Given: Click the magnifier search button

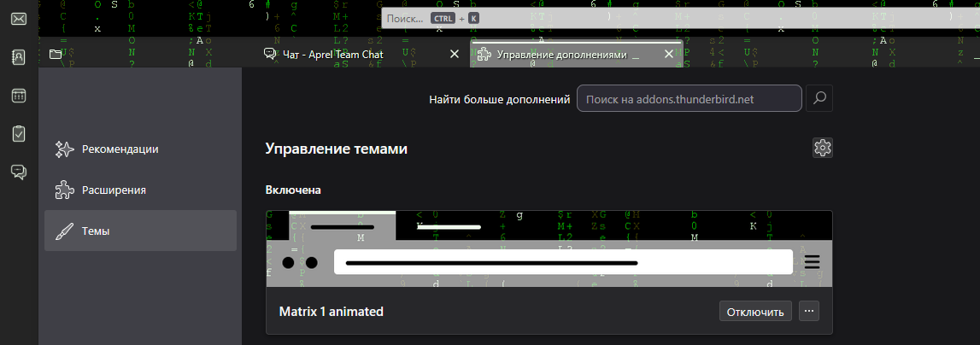Looking at the screenshot, I should 819,98.
